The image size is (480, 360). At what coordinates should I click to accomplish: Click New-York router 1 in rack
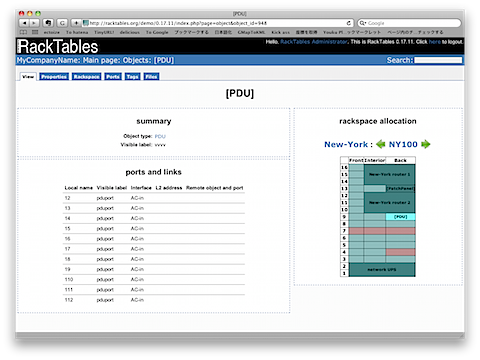(x=389, y=174)
